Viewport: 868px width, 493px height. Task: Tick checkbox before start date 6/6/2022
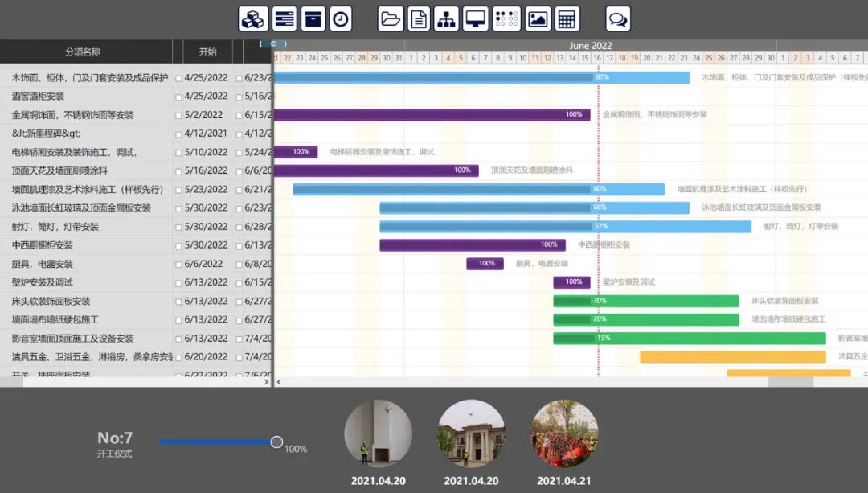tap(178, 265)
